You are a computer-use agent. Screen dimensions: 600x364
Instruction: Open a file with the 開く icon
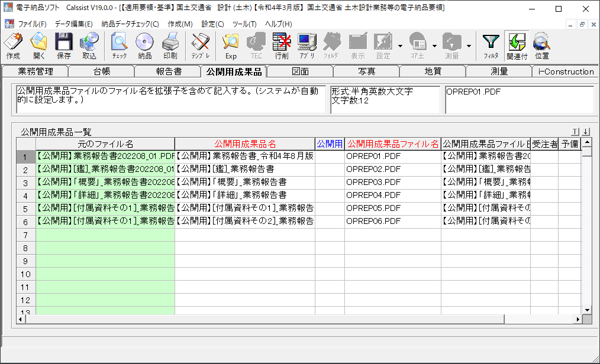[38, 46]
